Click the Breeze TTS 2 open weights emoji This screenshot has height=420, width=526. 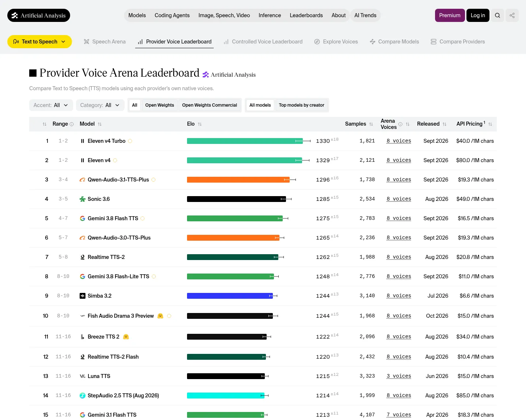126,337
